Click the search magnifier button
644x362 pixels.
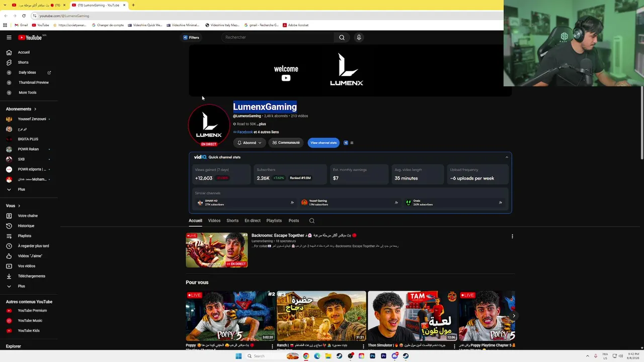tap(342, 37)
